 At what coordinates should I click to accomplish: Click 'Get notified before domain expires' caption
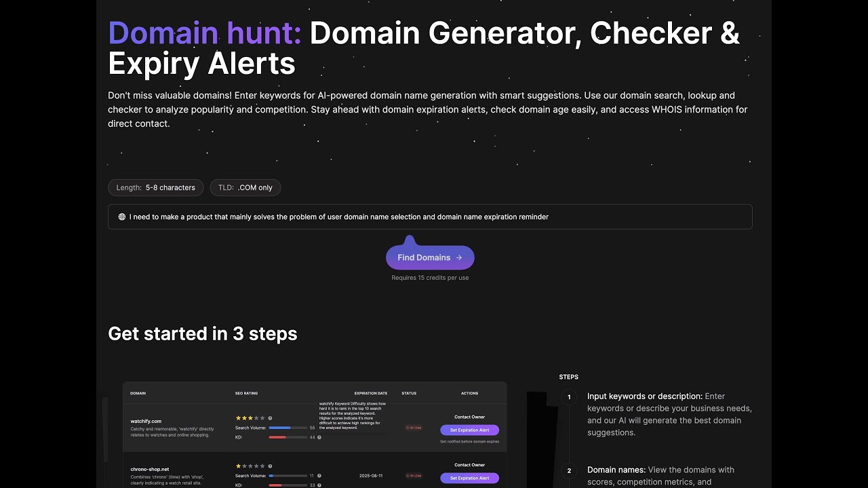pyautogui.click(x=469, y=441)
